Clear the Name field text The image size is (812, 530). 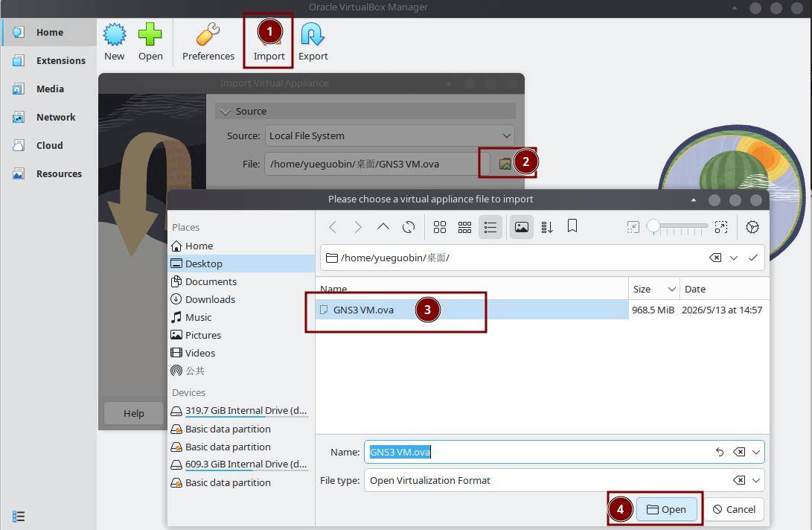pyautogui.click(x=739, y=452)
